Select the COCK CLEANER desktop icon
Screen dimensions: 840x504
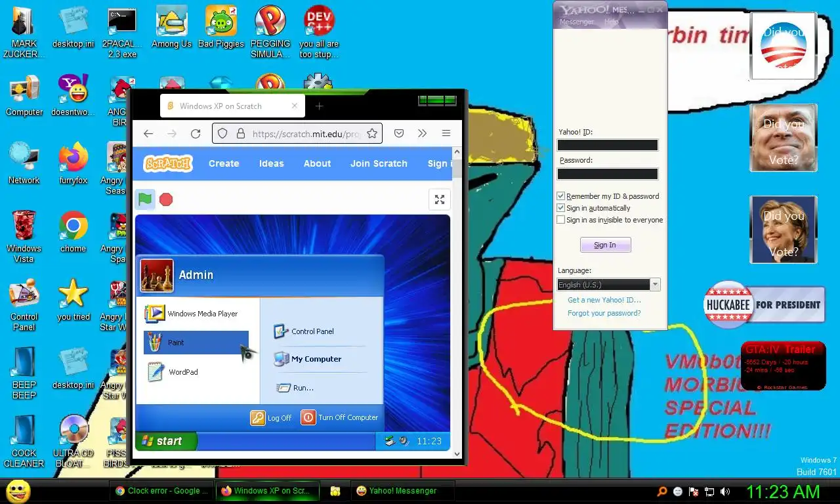pyautogui.click(x=24, y=440)
